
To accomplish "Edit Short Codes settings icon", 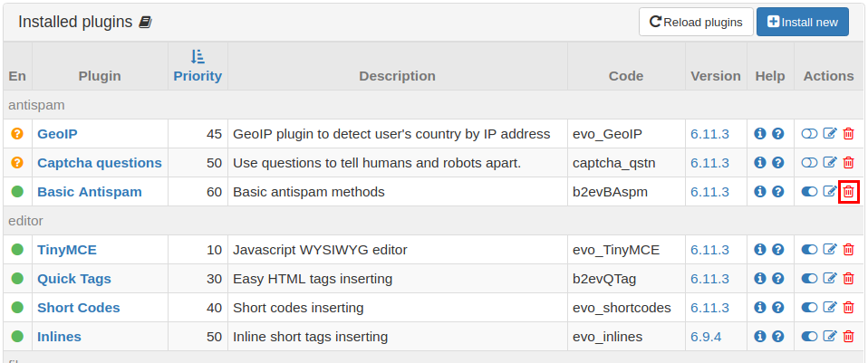I will tap(830, 307).
